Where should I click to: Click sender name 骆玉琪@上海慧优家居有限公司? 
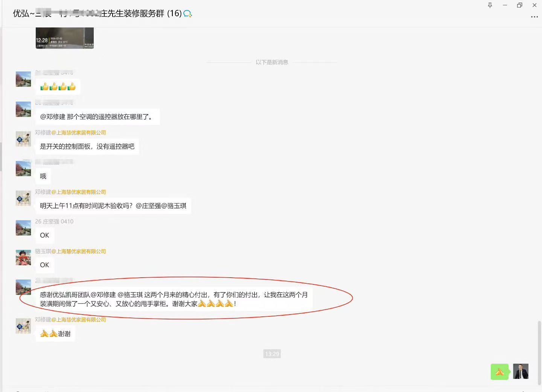(70, 251)
